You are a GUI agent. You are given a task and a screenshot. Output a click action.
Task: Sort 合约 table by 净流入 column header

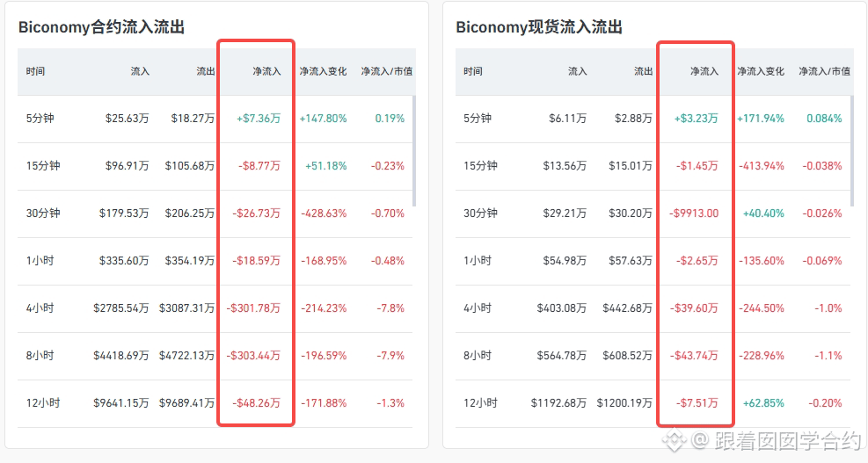[x=266, y=71]
